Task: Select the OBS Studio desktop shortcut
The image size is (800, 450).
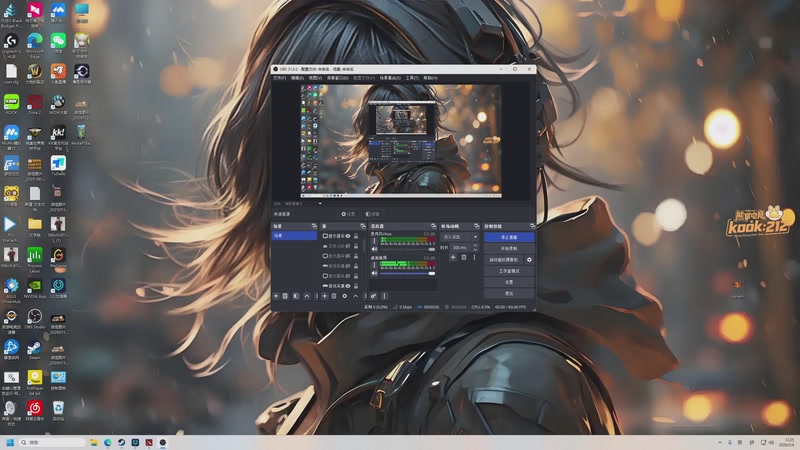Action: click(35, 319)
